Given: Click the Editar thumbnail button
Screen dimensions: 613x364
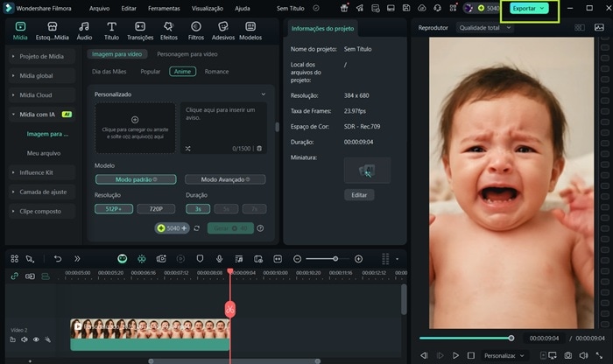Looking at the screenshot, I should [359, 195].
